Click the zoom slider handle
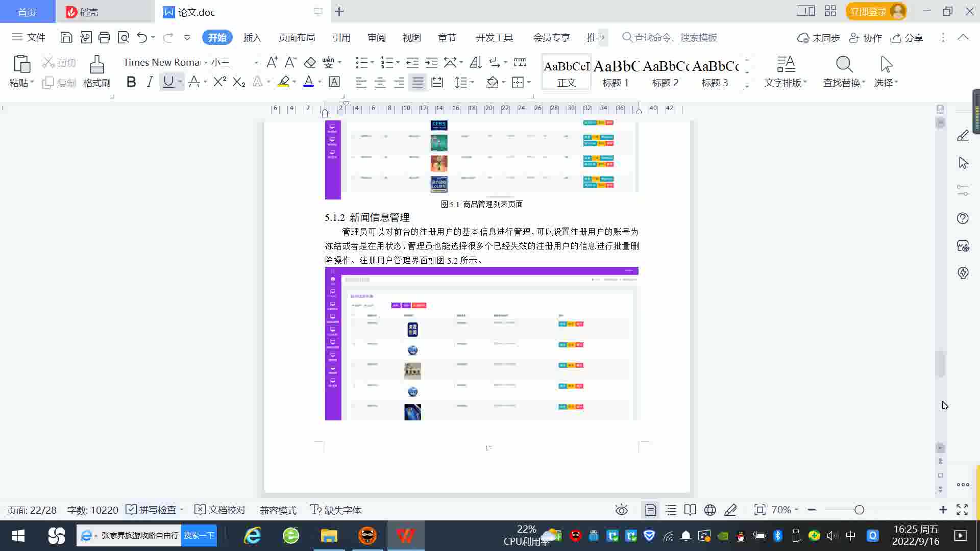This screenshot has width=980, height=551. [x=859, y=510]
